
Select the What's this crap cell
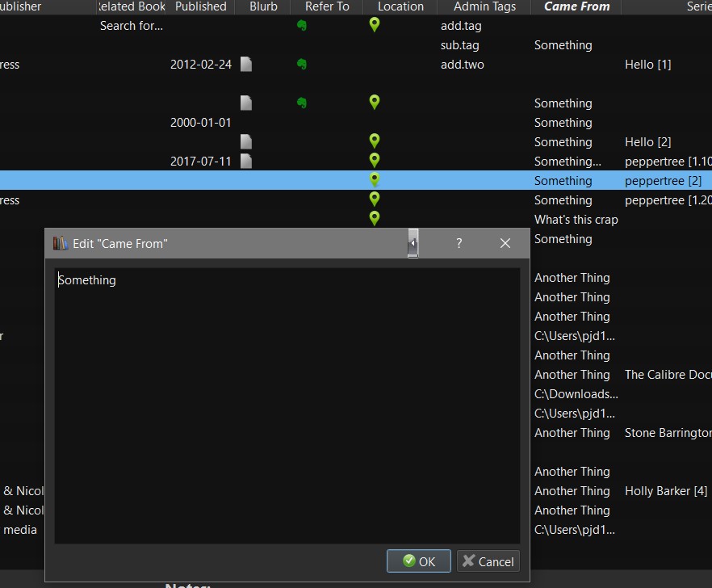576,220
